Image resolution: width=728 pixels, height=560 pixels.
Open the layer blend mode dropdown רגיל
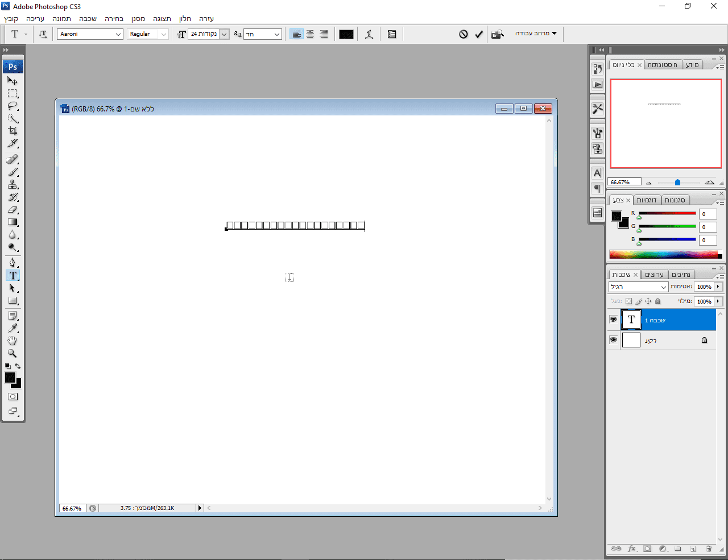pyautogui.click(x=638, y=287)
